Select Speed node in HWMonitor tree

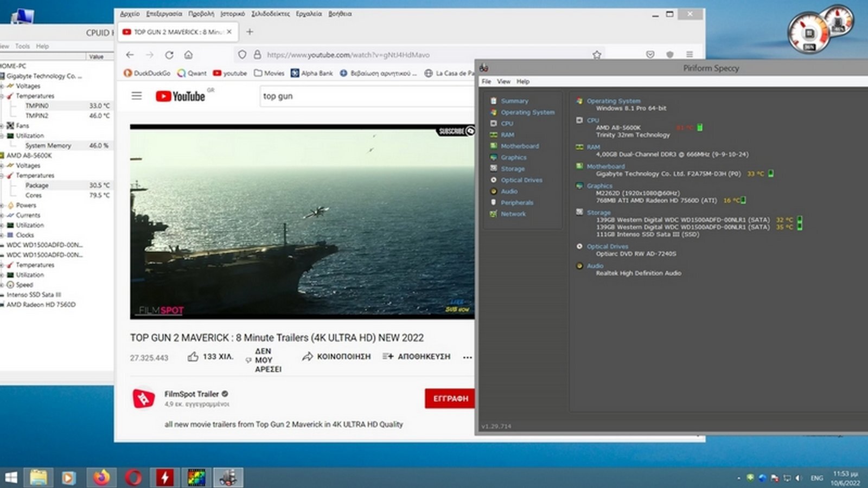(24, 285)
